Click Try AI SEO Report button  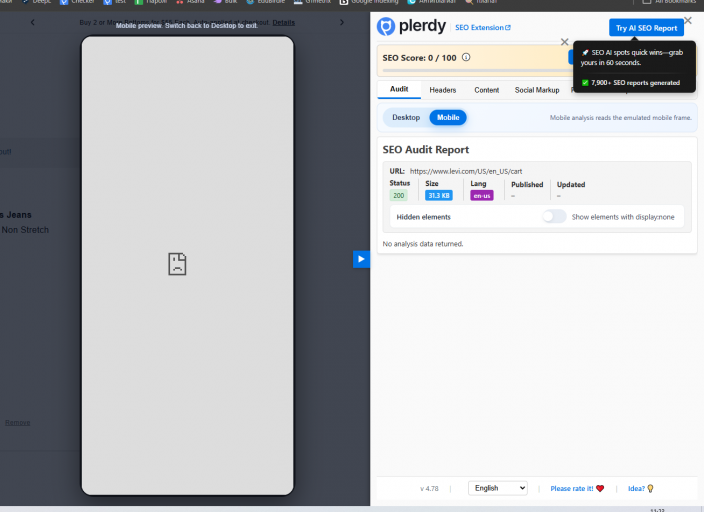click(646, 28)
